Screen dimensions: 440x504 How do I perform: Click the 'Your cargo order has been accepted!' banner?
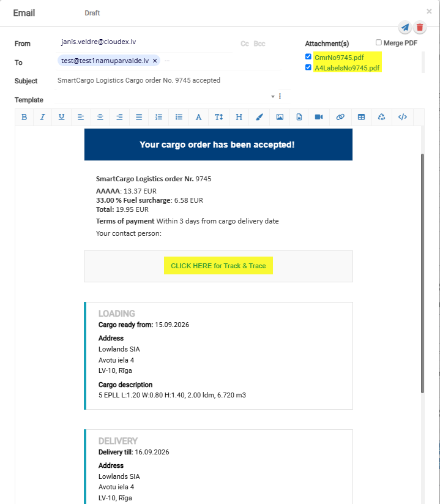pyautogui.click(x=218, y=145)
